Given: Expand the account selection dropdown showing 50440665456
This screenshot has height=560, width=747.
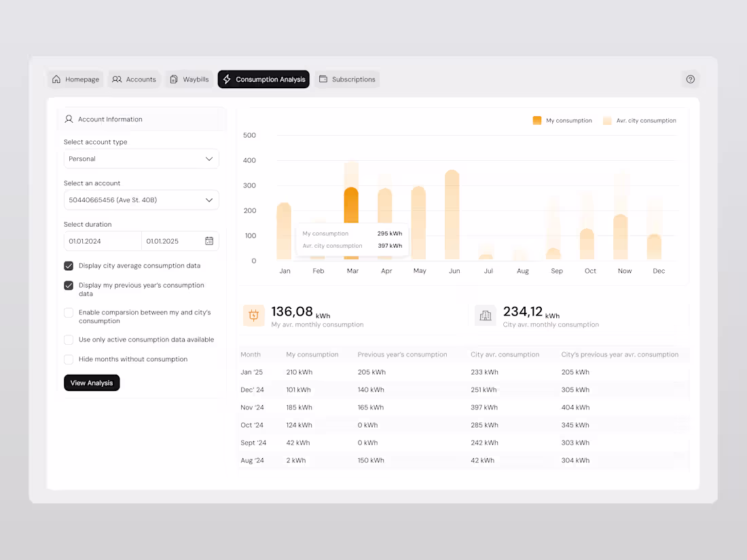Looking at the screenshot, I should click(x=141, y=200).
